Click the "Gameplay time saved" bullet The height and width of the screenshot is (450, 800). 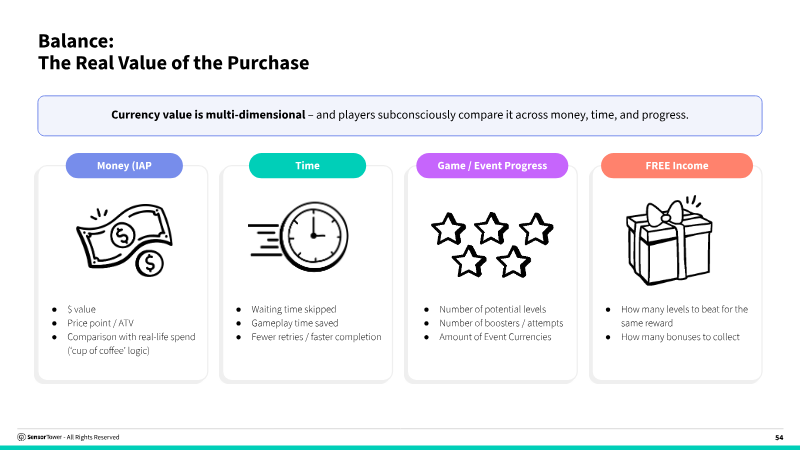pyautogui.click(x=294, y=323)
